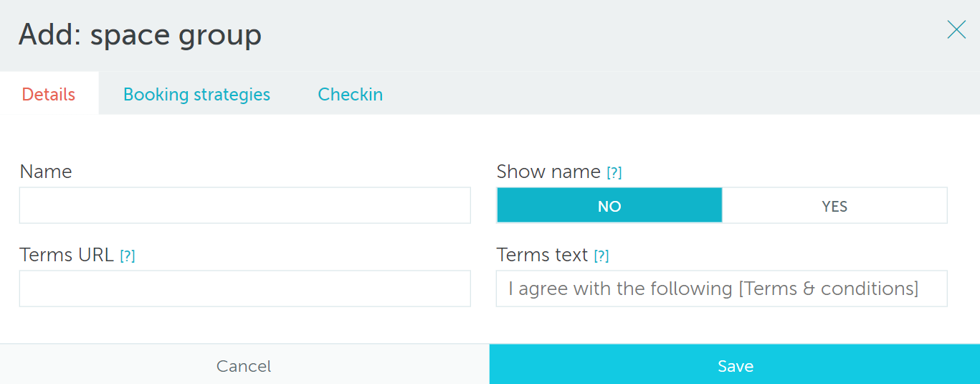Select the Terms text input box
This screenshot has height=384, width=980.
pyautogui.click(x=721, y=289)
